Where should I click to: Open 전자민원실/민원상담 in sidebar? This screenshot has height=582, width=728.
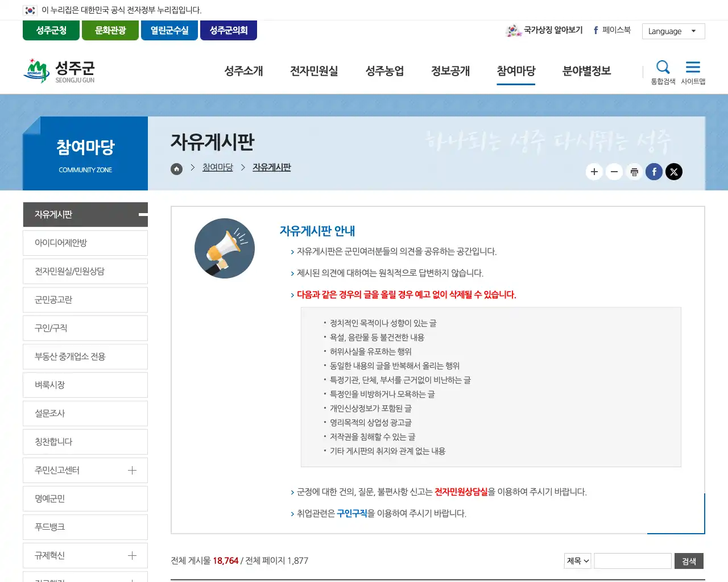85,271
